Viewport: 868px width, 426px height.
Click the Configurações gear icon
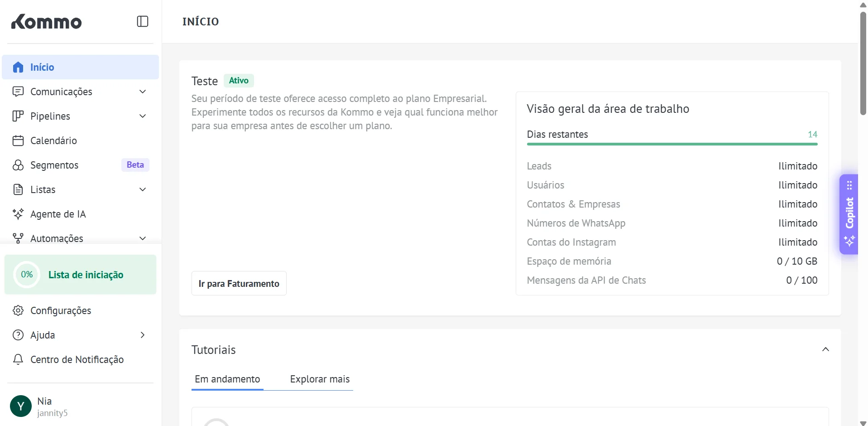[18, 310]
